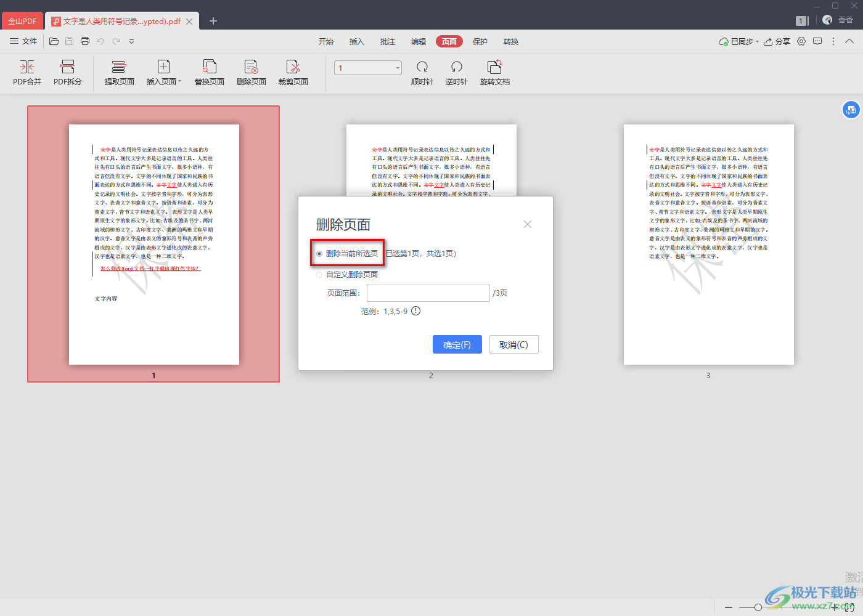Click the 已同步 sync status
Screen dimensions: 863x616
(x=738, y=41)
